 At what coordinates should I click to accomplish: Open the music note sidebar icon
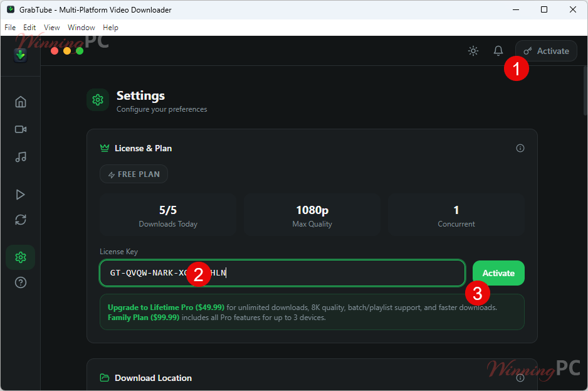click(x=21, y=157)
